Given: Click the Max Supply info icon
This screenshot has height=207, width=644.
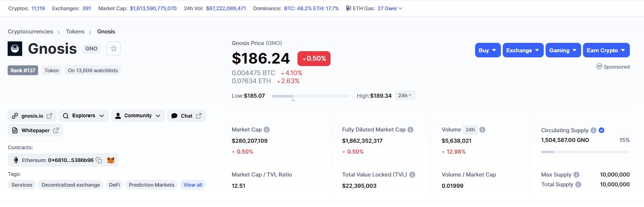Looking at the screenshot, I should (x=576, y=175).
